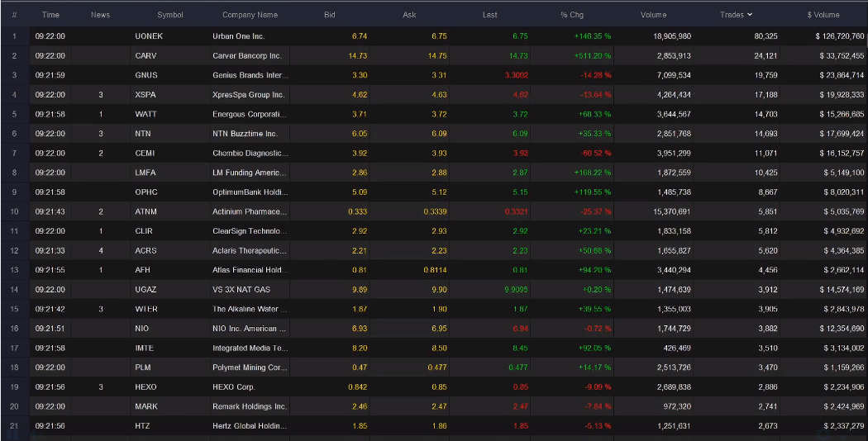Click UONEK % change +146.35 %
The image size is (868, 441).
pos(593,36)
